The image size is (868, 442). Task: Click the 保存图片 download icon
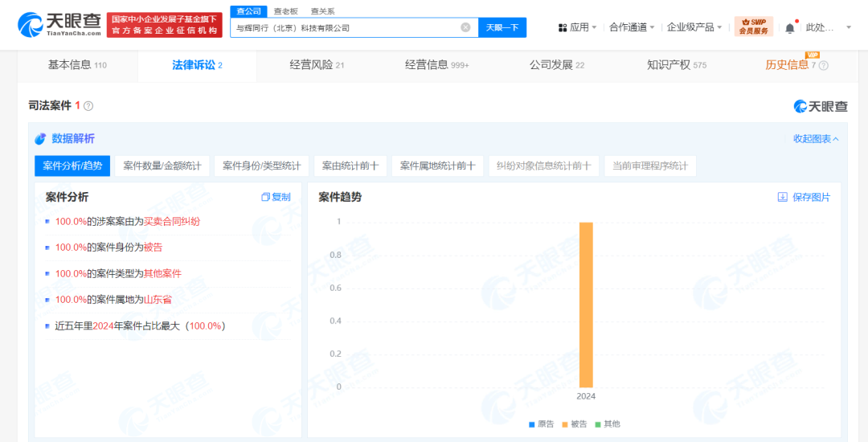tap(782, 197)
